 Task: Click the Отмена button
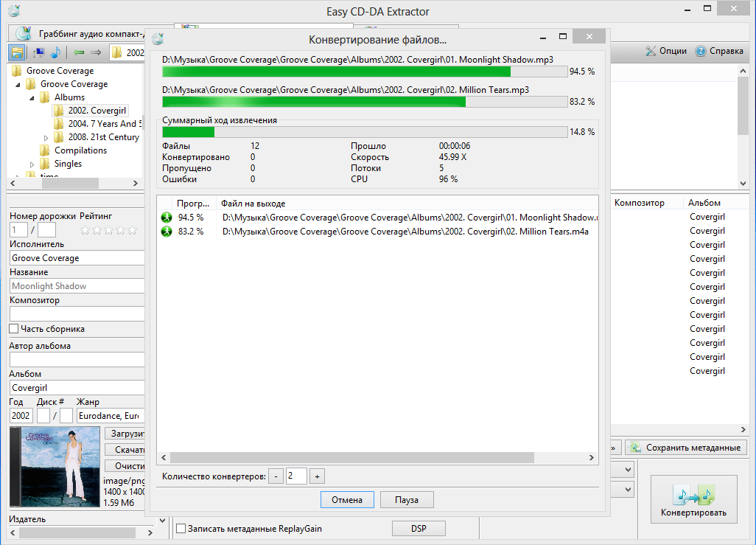pos(347,499)
